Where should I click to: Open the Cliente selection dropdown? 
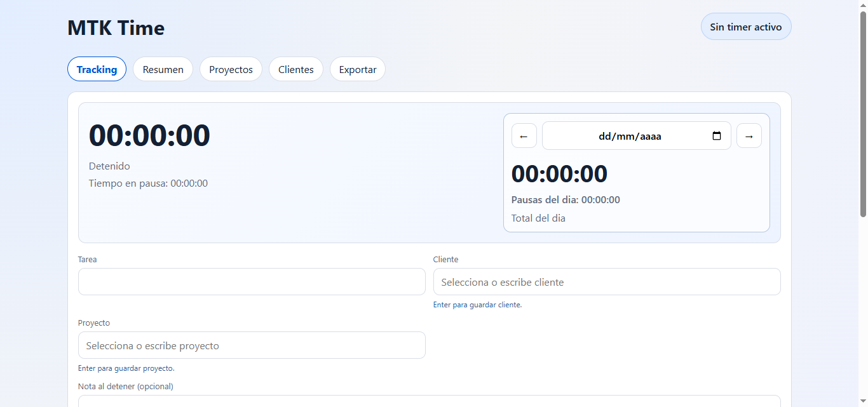606,281
